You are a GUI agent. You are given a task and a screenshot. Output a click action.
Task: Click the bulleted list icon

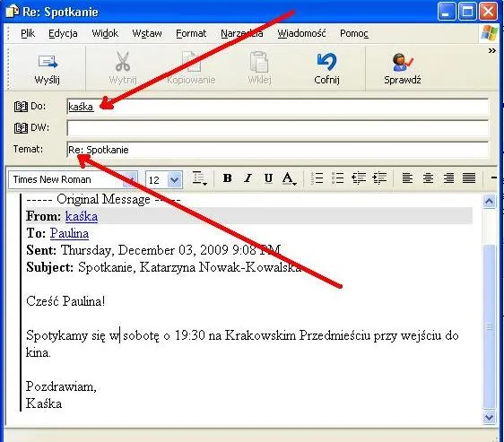(337, 178)
